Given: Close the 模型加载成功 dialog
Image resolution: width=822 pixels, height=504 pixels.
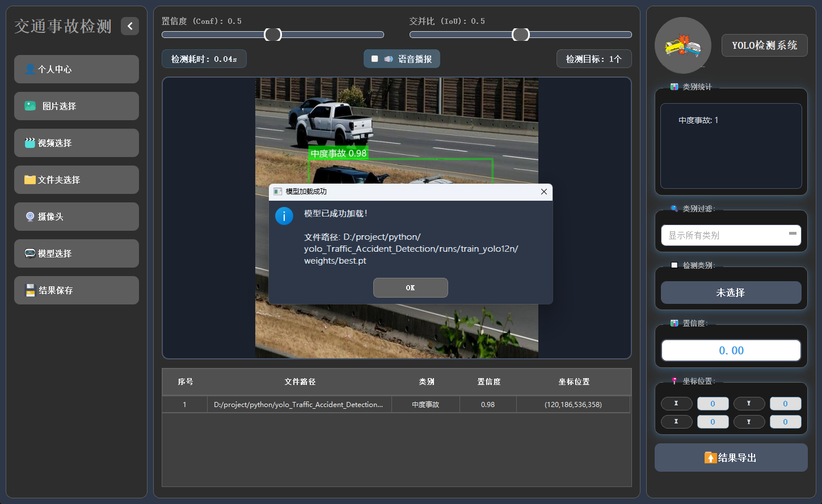Looking at the screenshot, I should click(544, 192).
